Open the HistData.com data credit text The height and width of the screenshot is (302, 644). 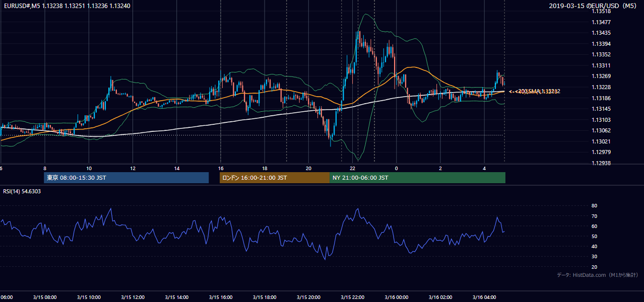(x=597, y=275)
